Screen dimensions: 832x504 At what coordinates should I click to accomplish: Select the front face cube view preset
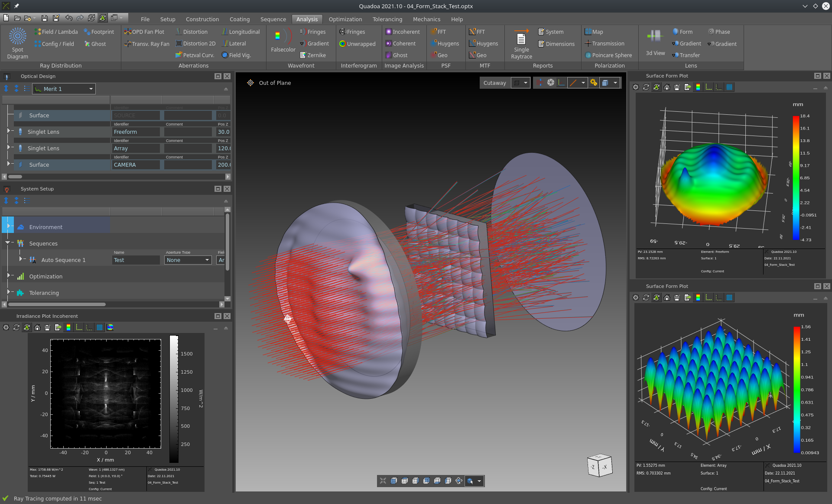[393, 481]
